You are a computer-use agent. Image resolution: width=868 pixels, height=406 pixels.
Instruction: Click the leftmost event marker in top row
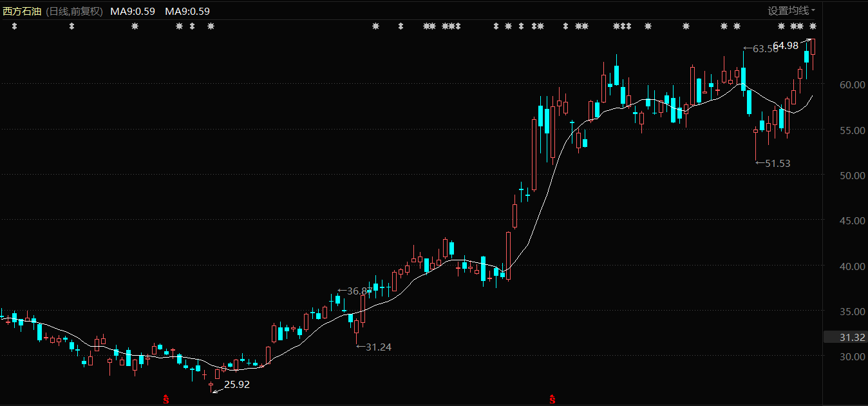[15, 26]
